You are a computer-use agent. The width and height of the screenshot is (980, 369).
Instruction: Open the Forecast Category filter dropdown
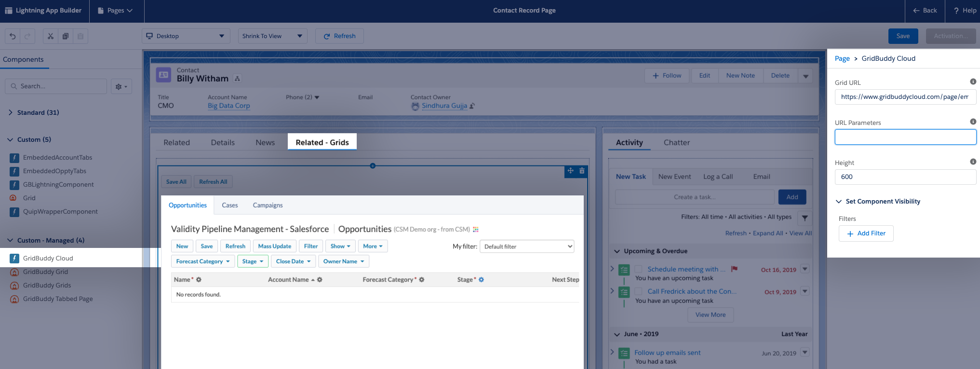pos(203,261)
